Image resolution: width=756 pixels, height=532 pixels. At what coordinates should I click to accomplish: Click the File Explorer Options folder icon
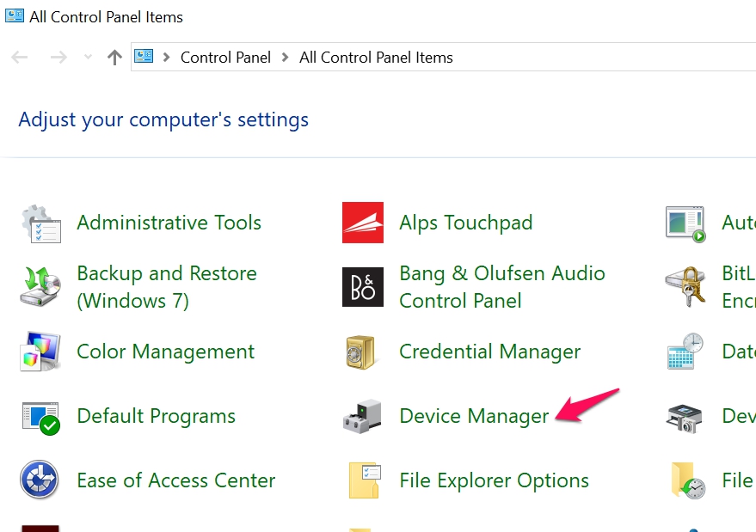click(365, 480)
